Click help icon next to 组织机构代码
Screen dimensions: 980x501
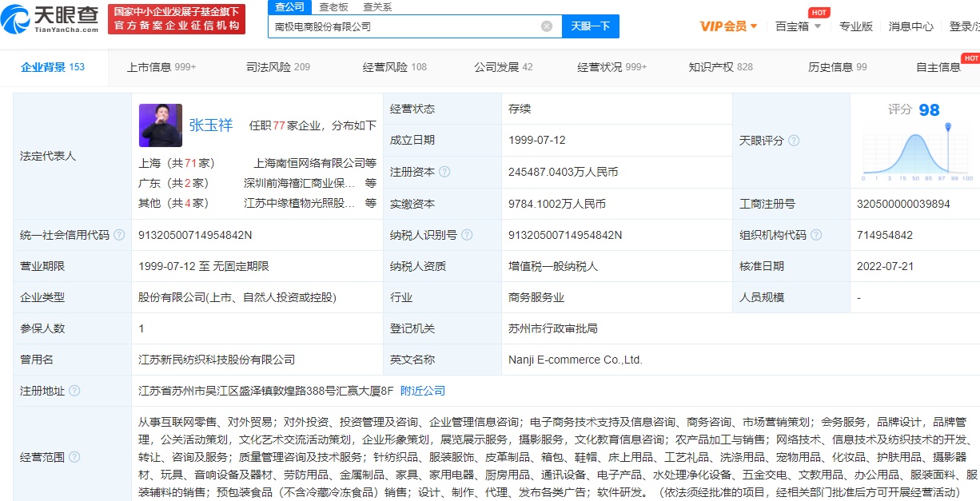pos(815,235)
